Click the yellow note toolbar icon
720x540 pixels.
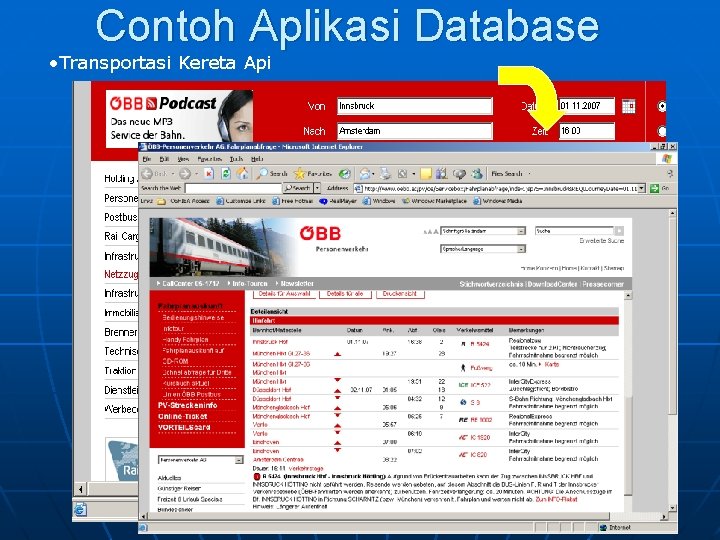426,174
